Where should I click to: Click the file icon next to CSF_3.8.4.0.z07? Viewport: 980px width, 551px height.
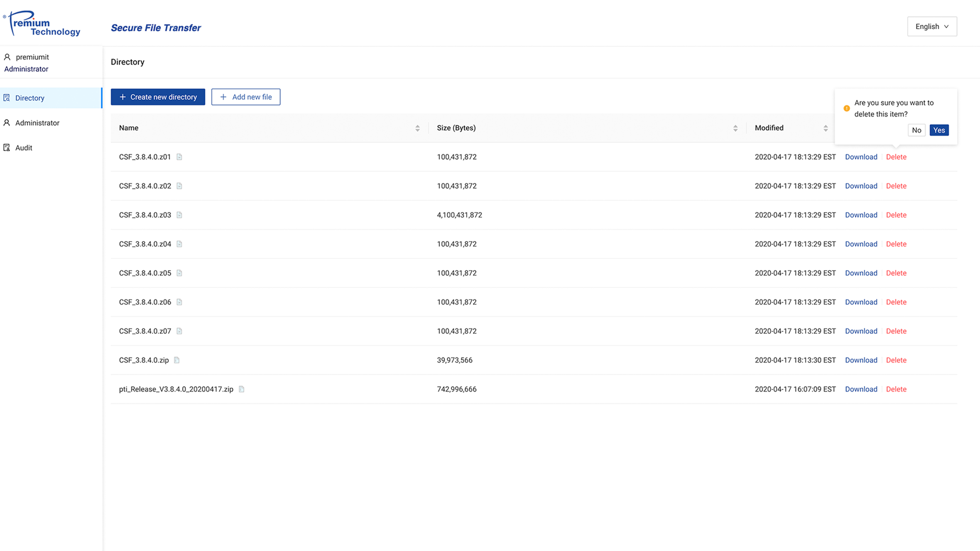click(x=179, y=331)
